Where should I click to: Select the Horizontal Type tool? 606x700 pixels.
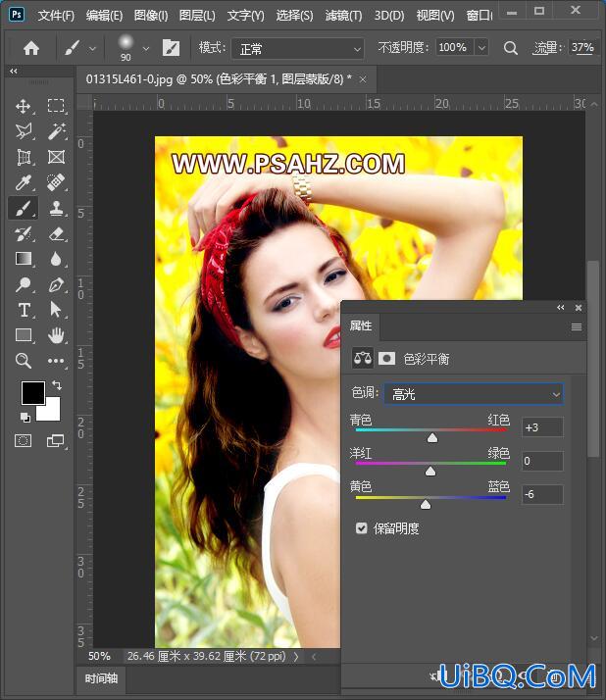point(25,310)
